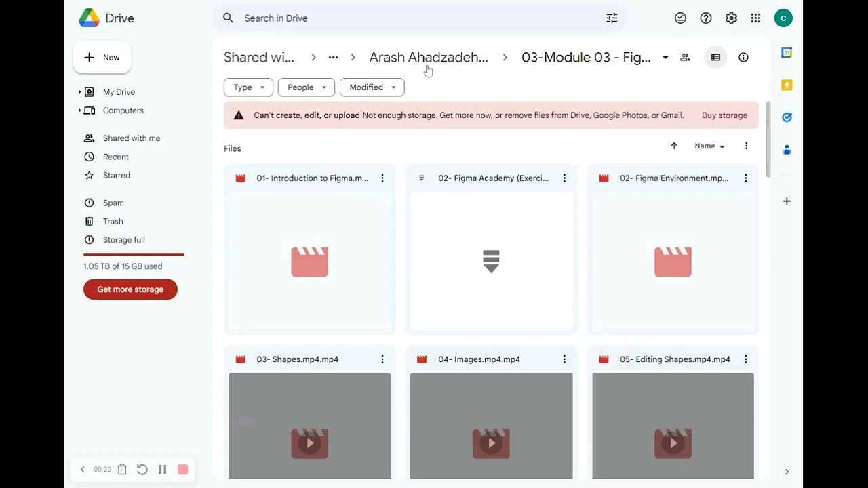Open the Settings gear icon
Screen dimensions: 868x488
coord(731,18)
